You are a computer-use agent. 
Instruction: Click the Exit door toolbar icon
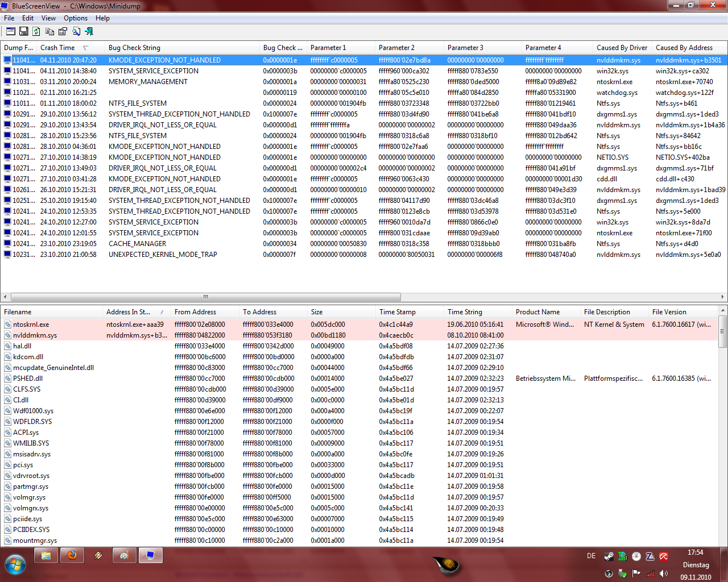89,31
